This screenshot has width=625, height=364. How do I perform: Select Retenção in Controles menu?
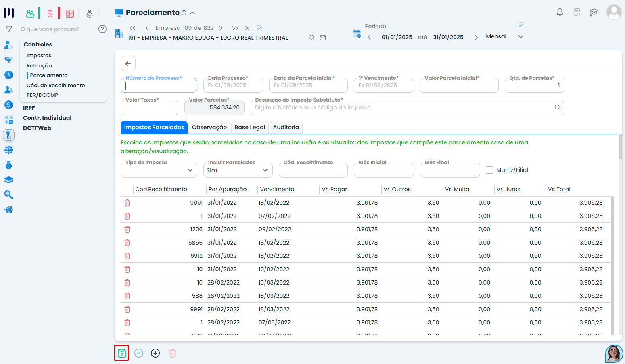pos(39,65)
